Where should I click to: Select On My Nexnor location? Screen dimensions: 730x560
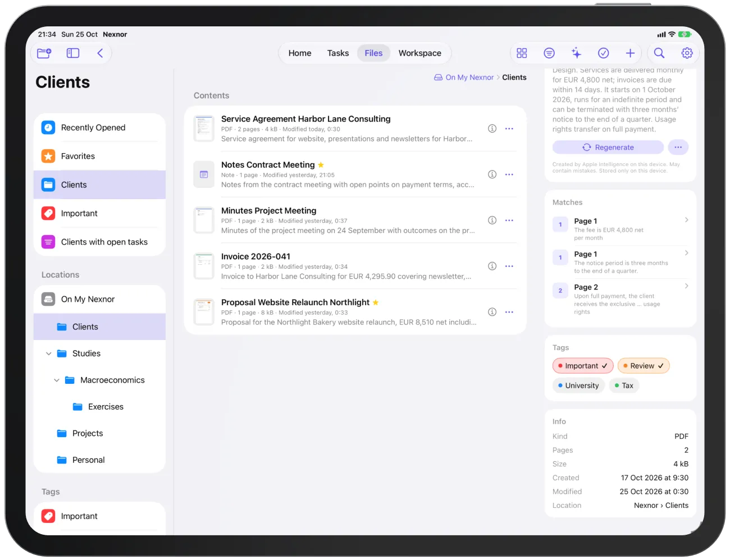100,299
